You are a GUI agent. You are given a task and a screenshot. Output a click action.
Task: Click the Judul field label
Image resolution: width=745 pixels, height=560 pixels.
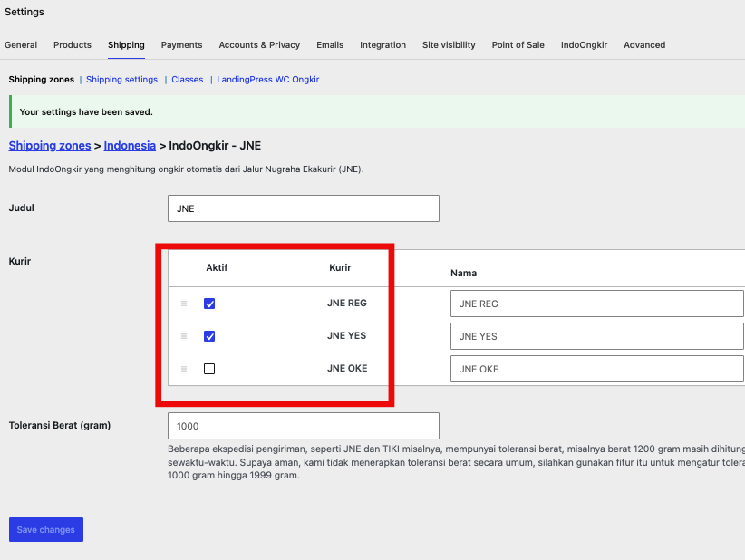tap(22, 208)
